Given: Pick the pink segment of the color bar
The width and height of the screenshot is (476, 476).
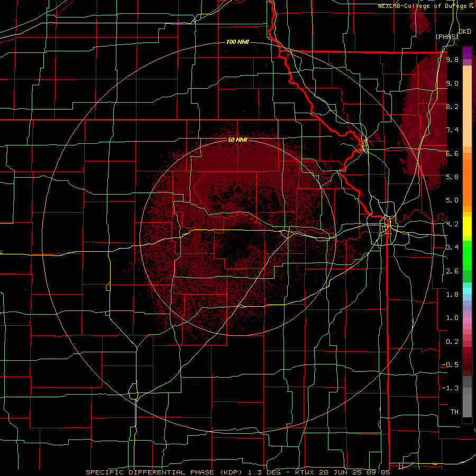Looking at the screenshot, I should click(467, 321).
